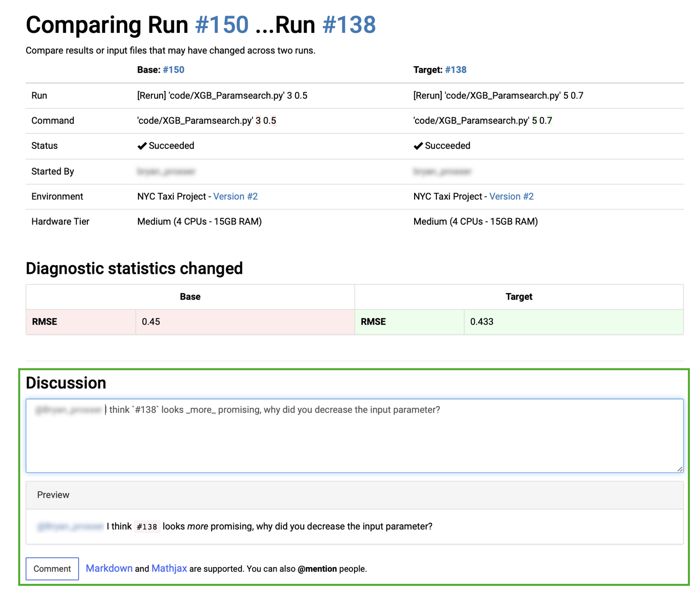This screenshot has height=600, width=700.
Task: Click the Target Succeeded checkmark icon
Action: point(418,146)
